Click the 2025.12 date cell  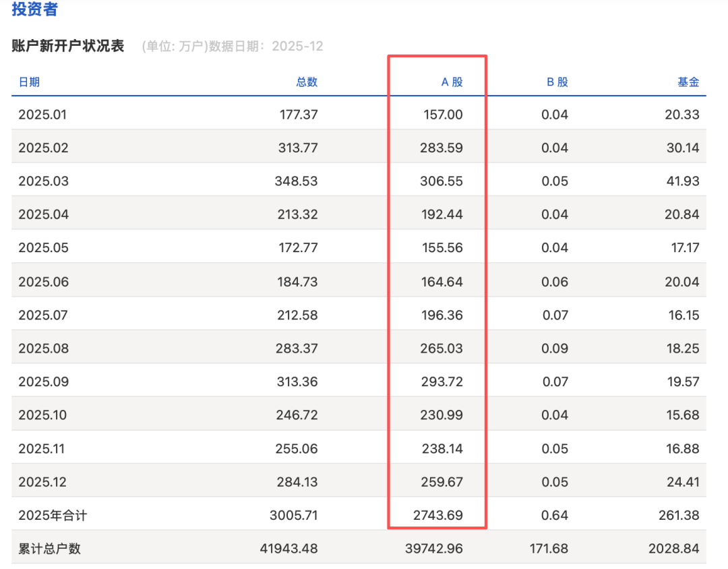(42, 482)
